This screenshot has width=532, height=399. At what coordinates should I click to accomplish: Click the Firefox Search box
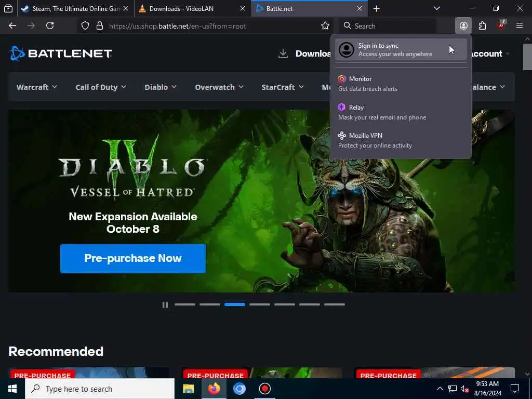388,26
